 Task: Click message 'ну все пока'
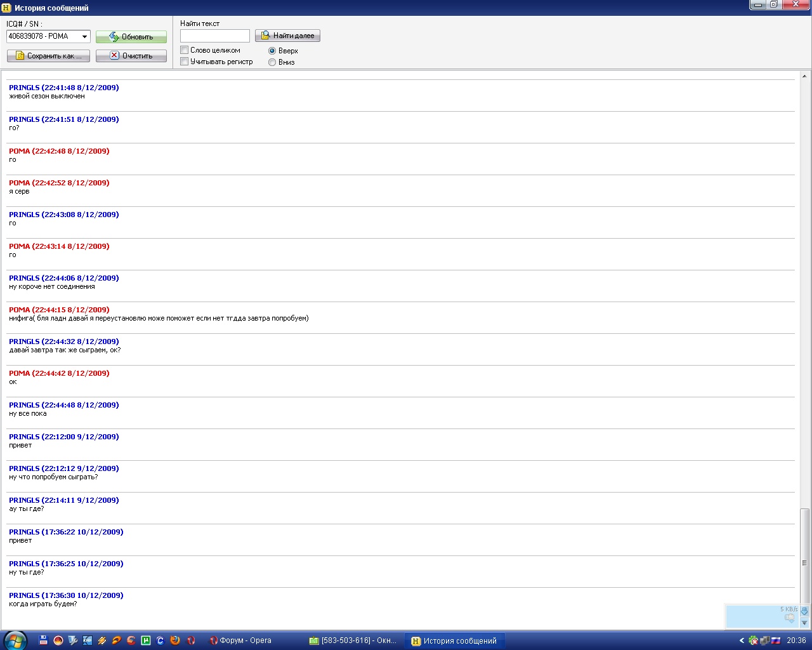click(x=28, y=414)
